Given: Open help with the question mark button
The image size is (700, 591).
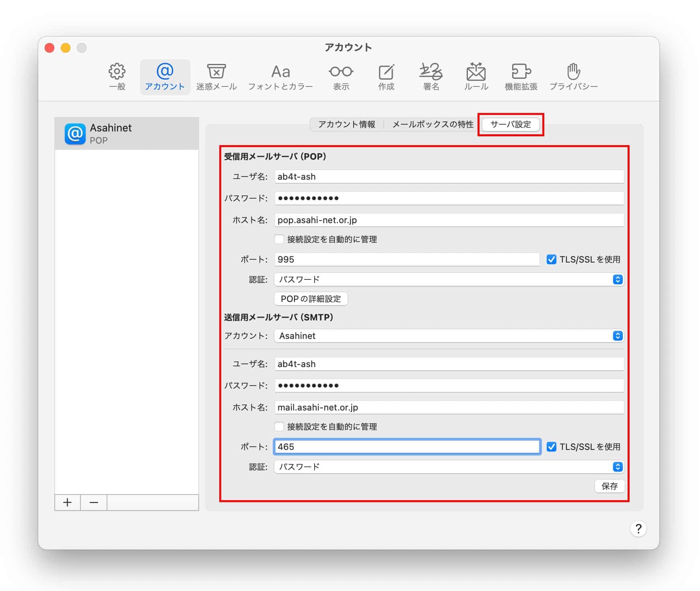Looking at the screenshot, I should click(638, 529).
